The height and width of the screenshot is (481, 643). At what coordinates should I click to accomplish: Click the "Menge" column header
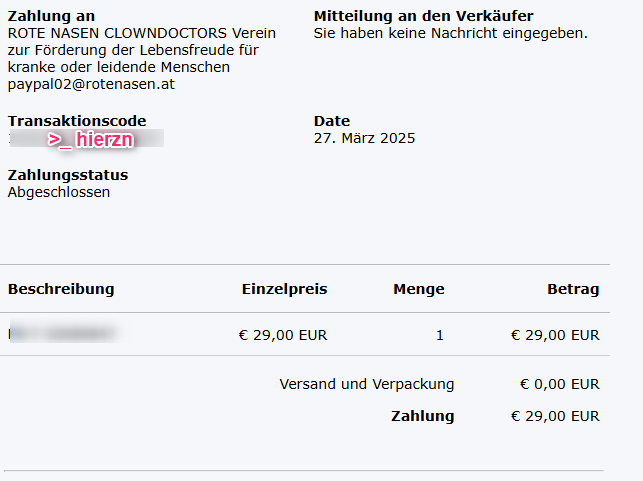click(418, 289)
